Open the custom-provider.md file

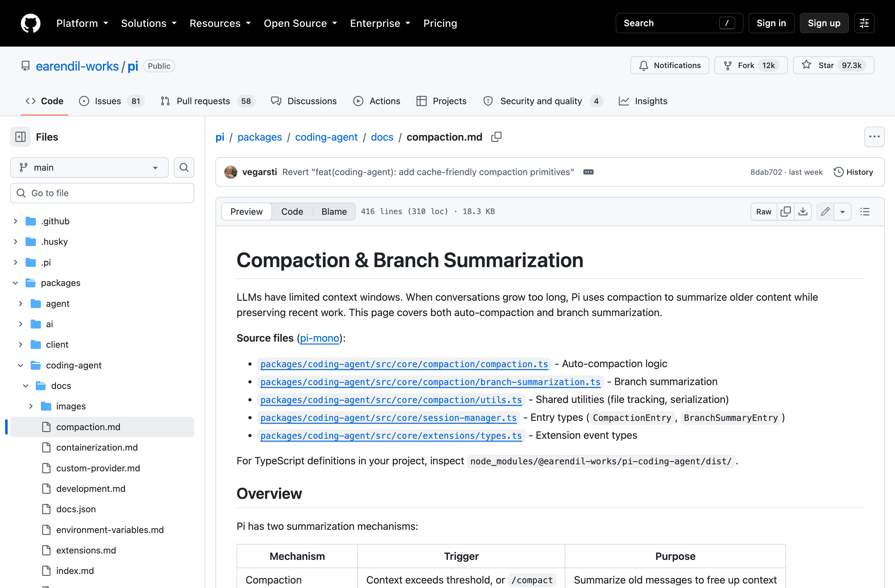click(98, 468)
